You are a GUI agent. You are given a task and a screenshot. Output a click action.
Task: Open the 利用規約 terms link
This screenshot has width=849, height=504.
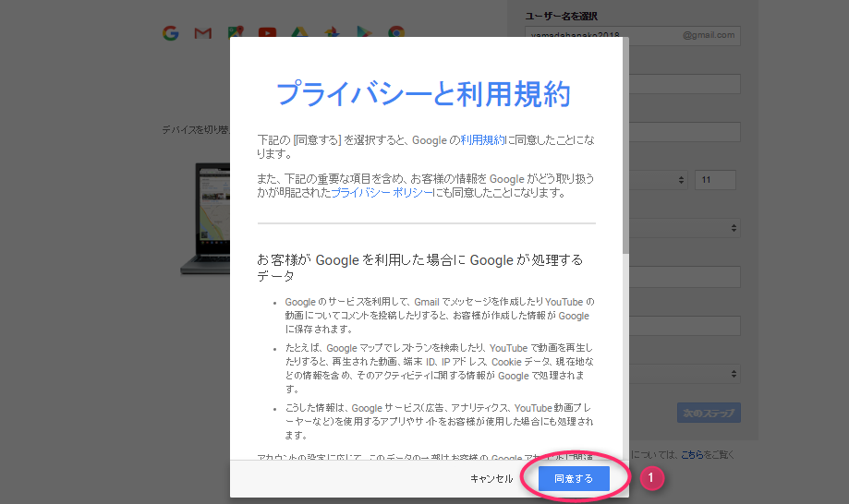pyautogui.click(x=482, y=140)
